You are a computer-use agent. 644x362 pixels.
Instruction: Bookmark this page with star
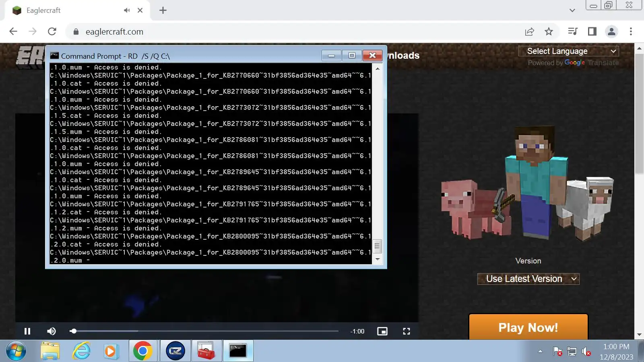click(x=549, y=31)
